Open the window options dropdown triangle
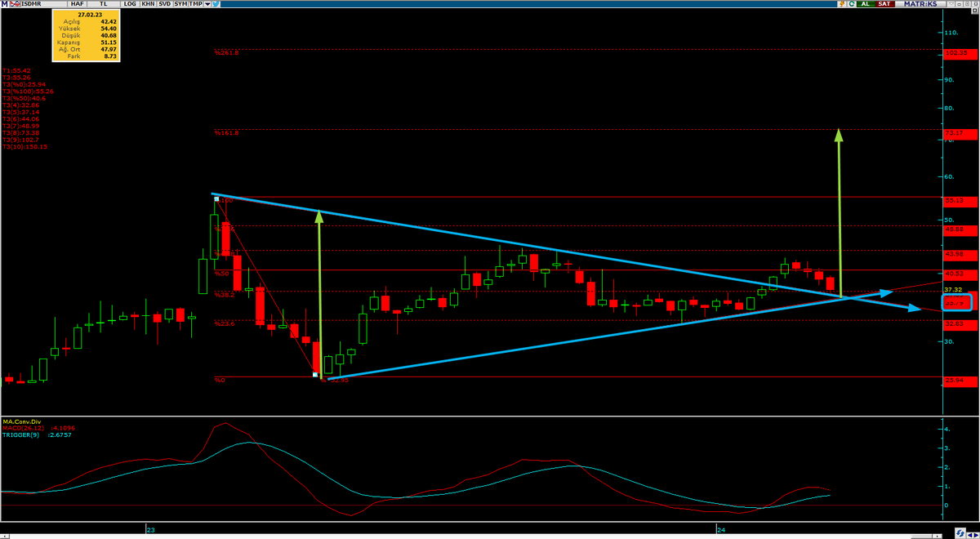Viewport: 980px width, 539px height. (951, 4)
